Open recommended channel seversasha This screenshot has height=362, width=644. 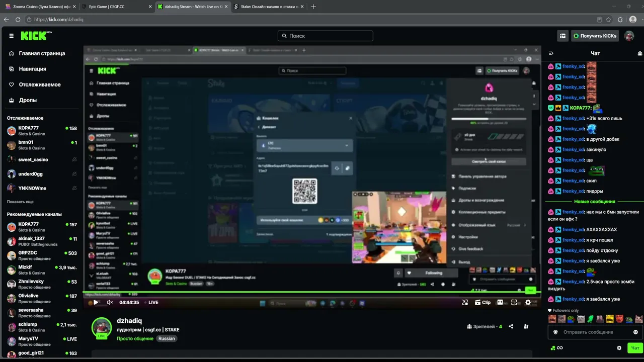[x=41, y=313]
